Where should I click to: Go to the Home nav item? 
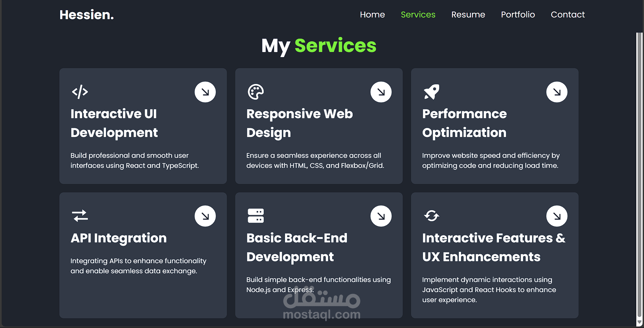point(372,14)
